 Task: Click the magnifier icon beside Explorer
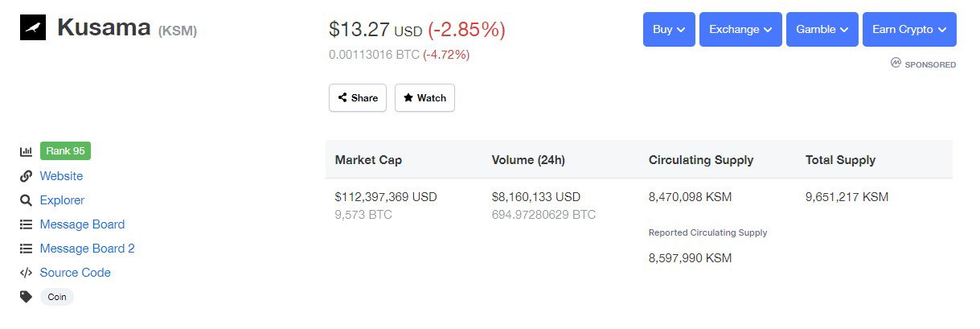click(x=26, y=200)
